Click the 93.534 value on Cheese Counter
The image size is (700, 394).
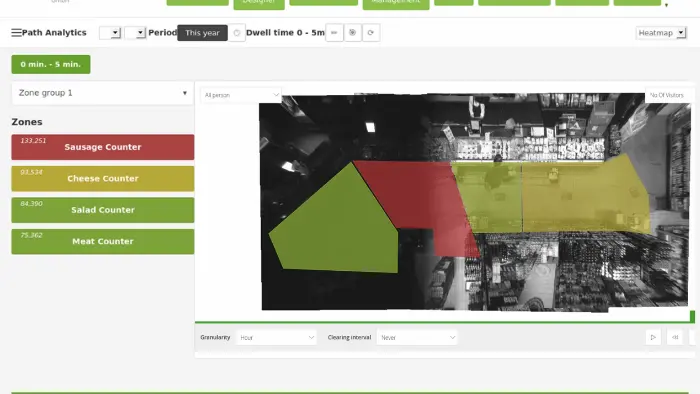(x=31, y=172)
